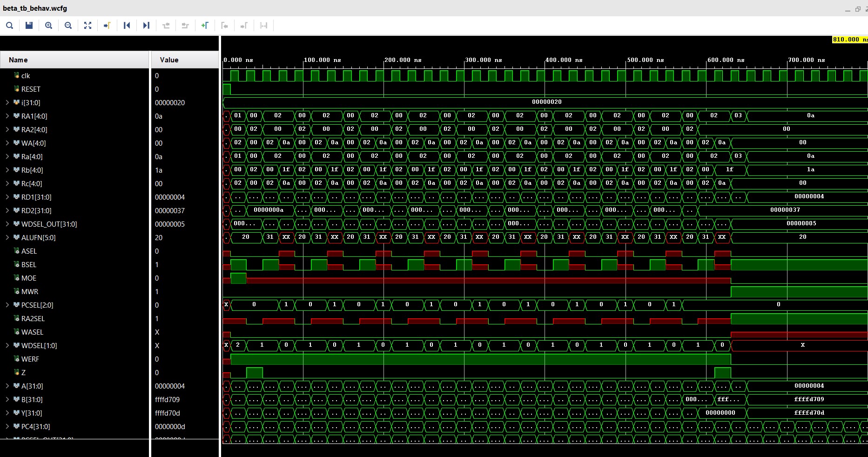This screenshot has height=457, width=868.
Task: Save the waveform configuration
Action: [29, 26]
